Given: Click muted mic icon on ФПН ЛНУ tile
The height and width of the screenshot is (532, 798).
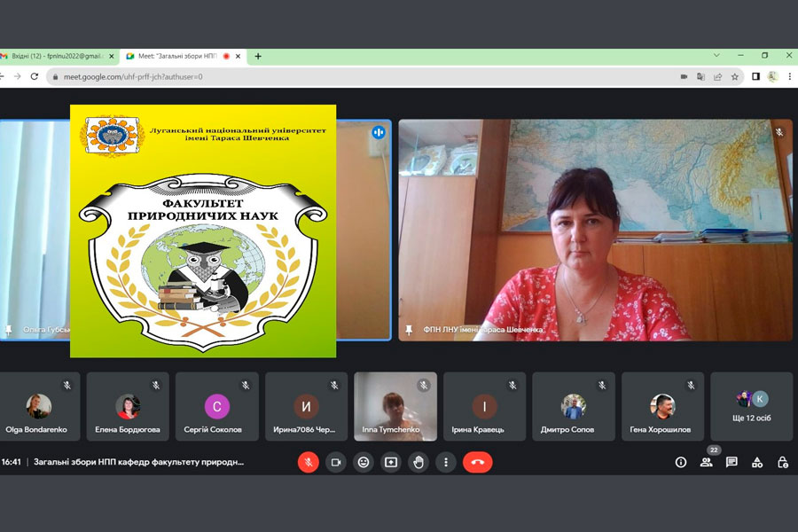Looking at the screenshot, I should tap(779, 132).
